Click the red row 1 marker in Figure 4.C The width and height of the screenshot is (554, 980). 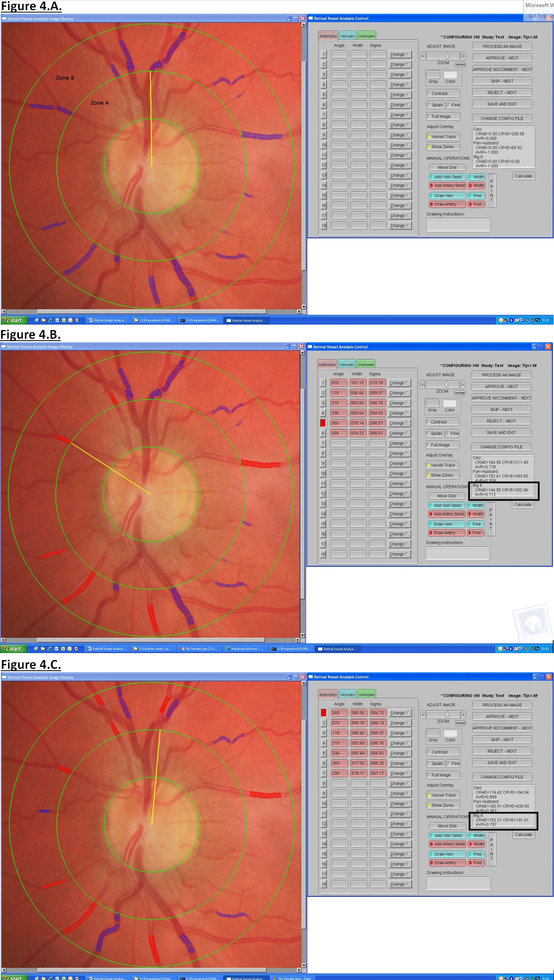pos(324,713)
